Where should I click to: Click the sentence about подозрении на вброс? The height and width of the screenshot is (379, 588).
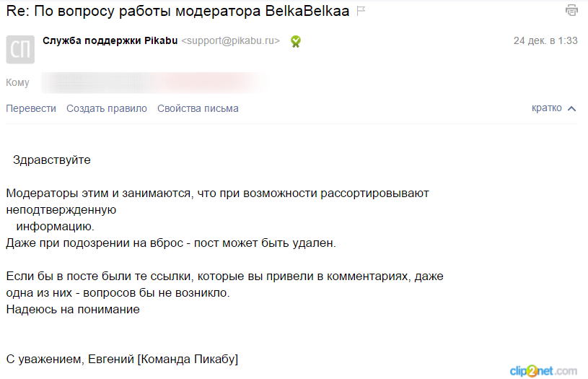pos(171,243)
